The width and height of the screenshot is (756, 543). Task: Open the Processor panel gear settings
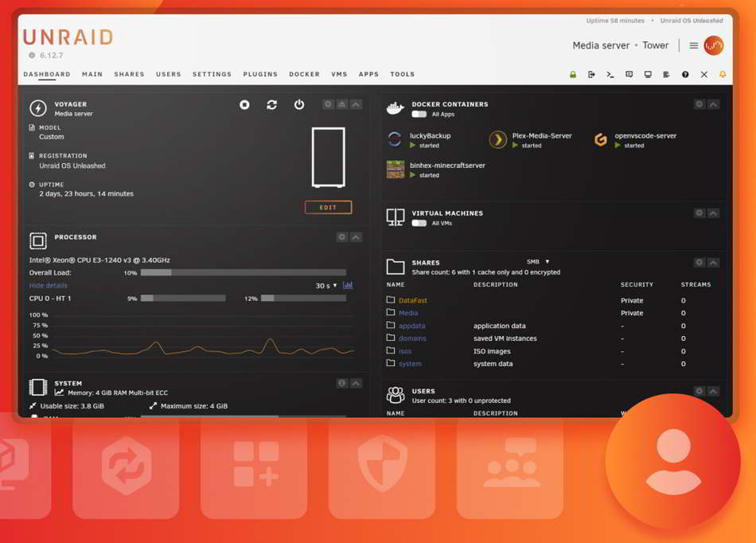click(342, 236)
